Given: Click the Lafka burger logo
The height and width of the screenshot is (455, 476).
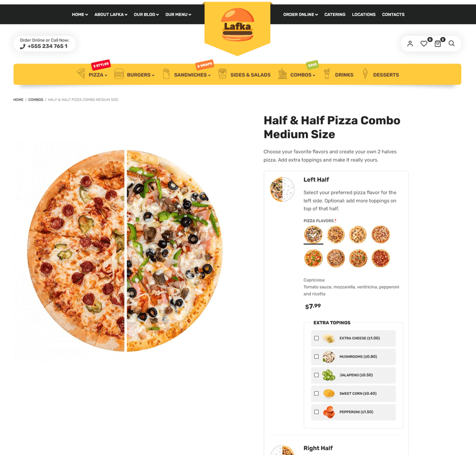Looking at the screenshot, I should [x=237, y=25].
